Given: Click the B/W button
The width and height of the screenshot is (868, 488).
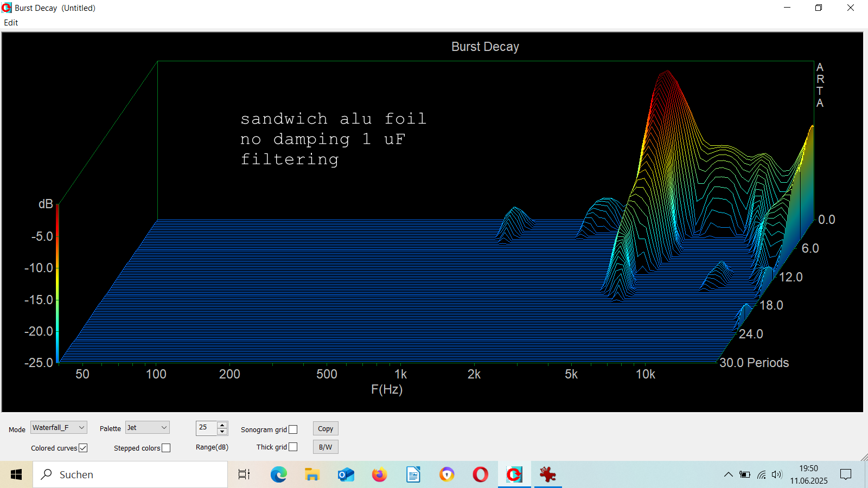Looking at the screenshot, I should pos(325,447).
